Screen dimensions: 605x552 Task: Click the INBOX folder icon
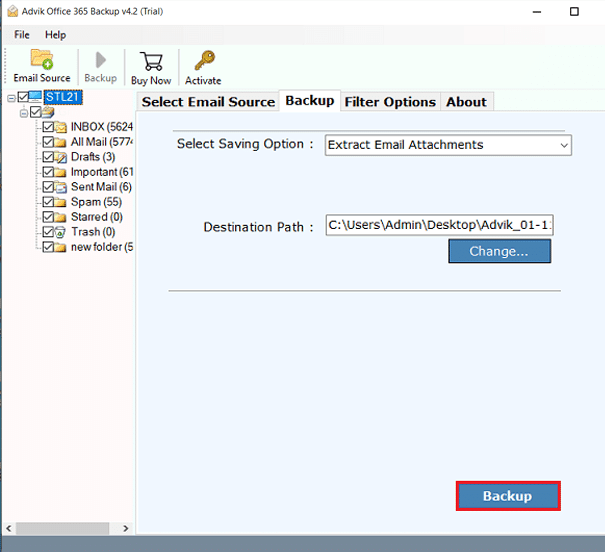61,127
